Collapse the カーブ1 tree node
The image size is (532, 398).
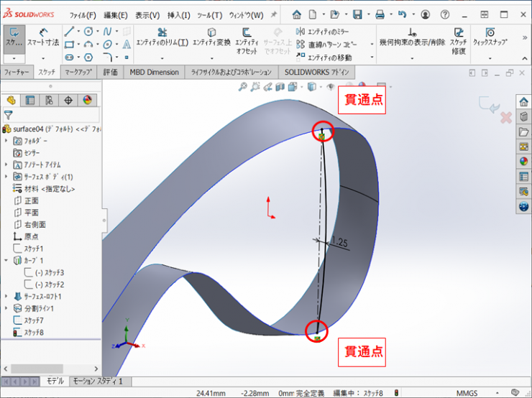pyautogui.click(x=6, y=260)
